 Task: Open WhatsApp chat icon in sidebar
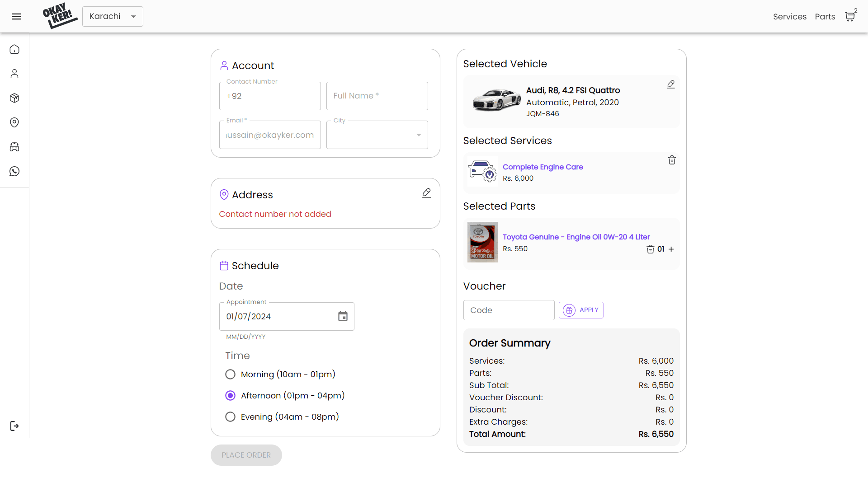tap(14, 171)
